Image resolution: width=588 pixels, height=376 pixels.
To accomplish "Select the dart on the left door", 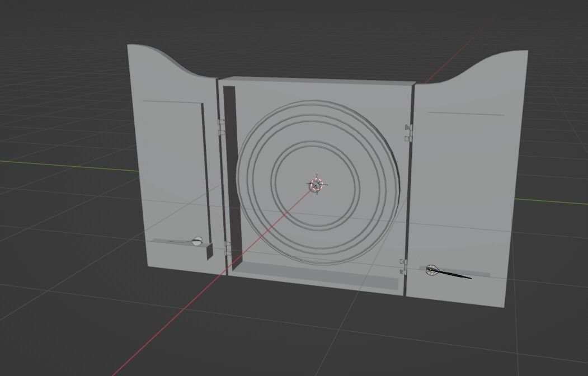I will 186,242.
